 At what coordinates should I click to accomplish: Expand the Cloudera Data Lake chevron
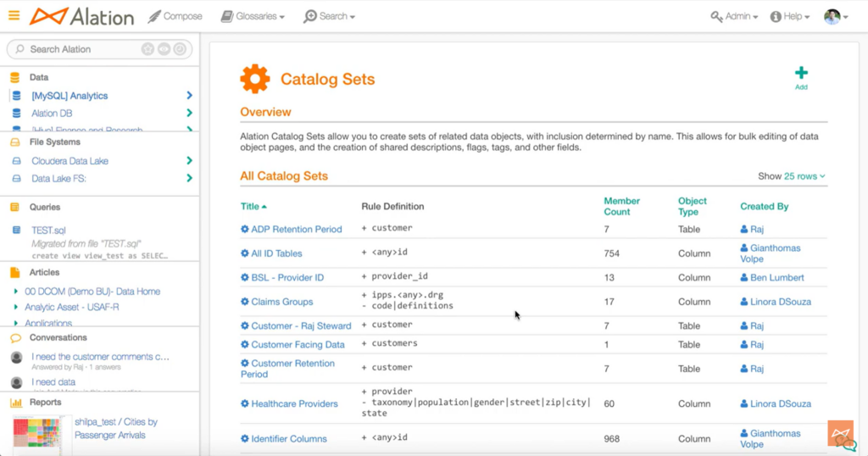point(189,160)
